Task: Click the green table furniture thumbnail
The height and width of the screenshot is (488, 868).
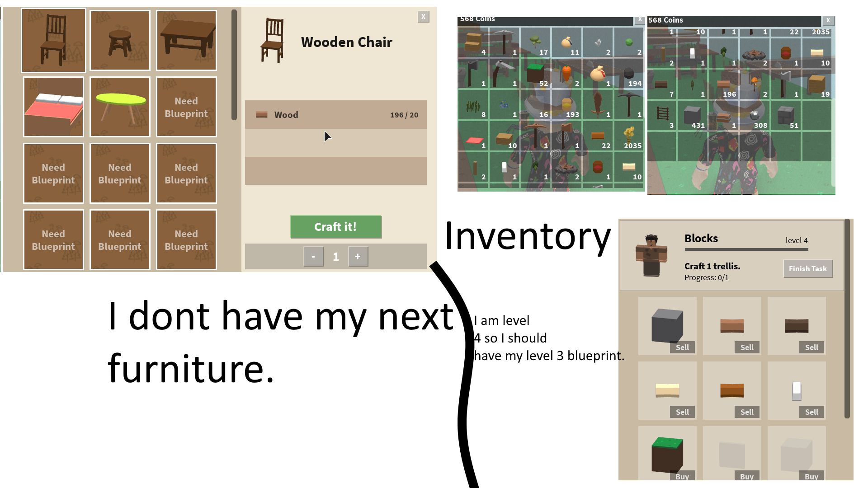Action: click(119, 106)
